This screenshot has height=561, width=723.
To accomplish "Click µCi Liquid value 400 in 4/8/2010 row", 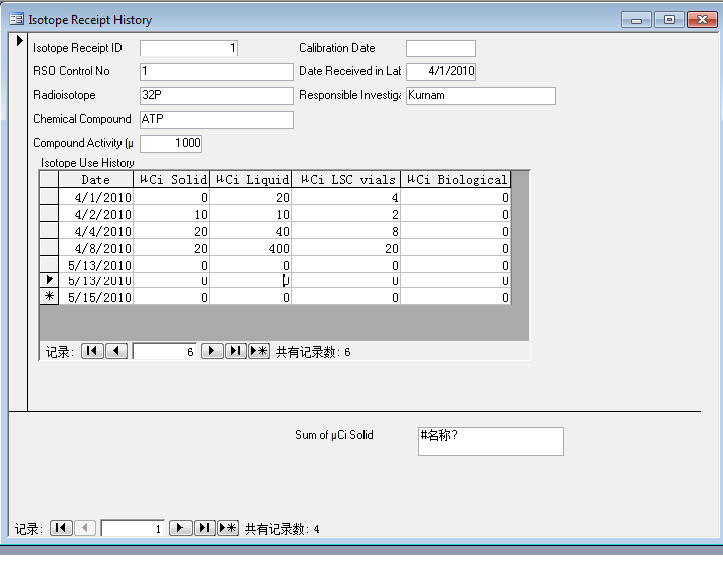I will [x=251, y=248].
